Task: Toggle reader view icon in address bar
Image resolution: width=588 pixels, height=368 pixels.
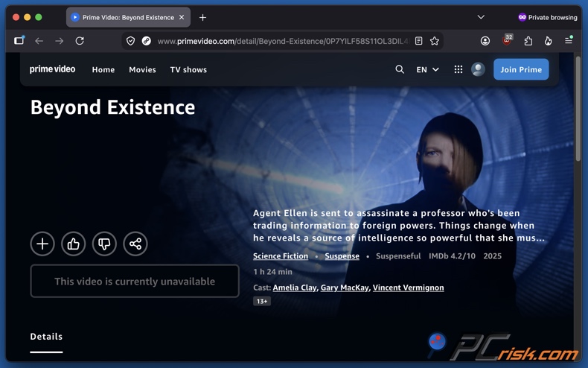Action: [x=419, y=41]
